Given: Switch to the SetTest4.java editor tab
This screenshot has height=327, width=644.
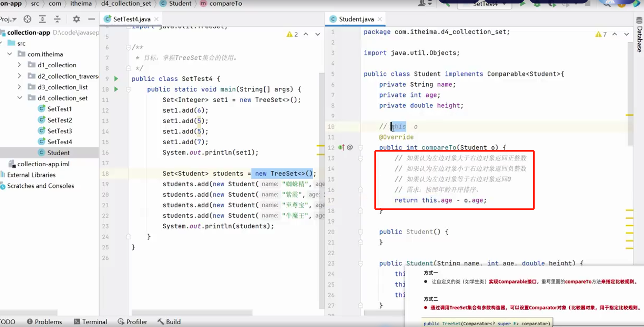Looking at the screenshot, I should coord(131,19).
